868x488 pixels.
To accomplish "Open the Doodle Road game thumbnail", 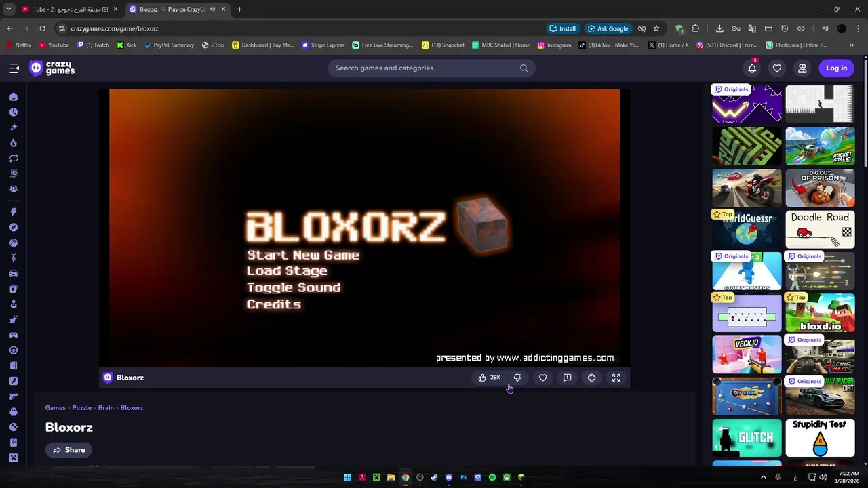I will [x=820, y=230].
